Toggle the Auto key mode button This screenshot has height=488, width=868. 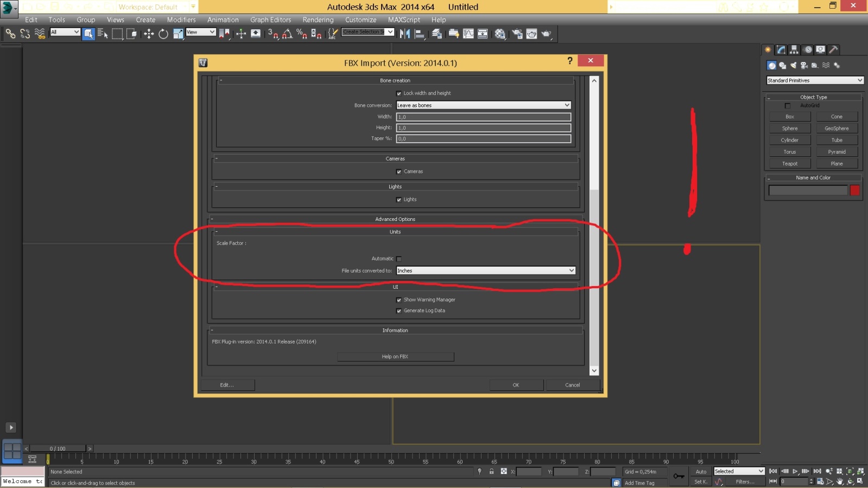[701, 472]
